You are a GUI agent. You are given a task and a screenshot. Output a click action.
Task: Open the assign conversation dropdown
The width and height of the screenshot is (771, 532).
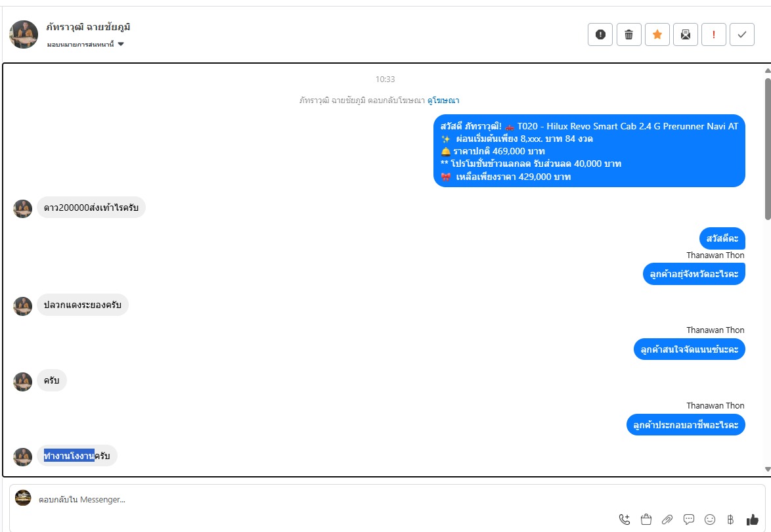click(85, 45)
